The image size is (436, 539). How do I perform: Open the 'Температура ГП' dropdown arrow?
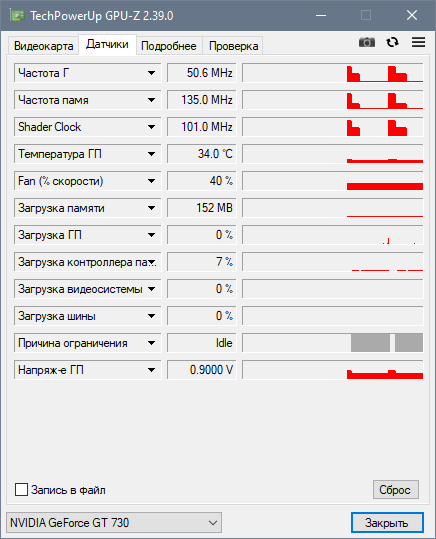pos(151,154)
